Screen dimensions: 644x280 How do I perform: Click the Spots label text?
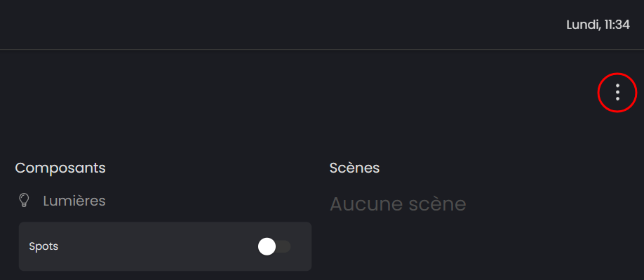(x=43, y=247)
